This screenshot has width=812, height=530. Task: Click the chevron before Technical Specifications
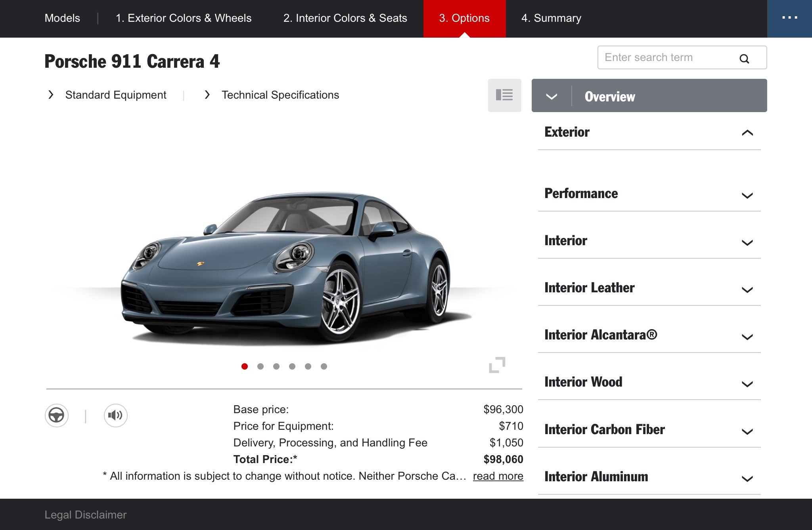click(x=207, y=95)
